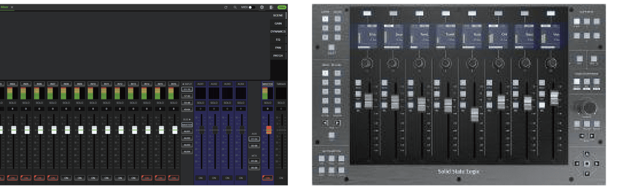Toggle the MASTER channel ON button
Image resolution: width=644 pixels, height=187 pixels.
268,178
